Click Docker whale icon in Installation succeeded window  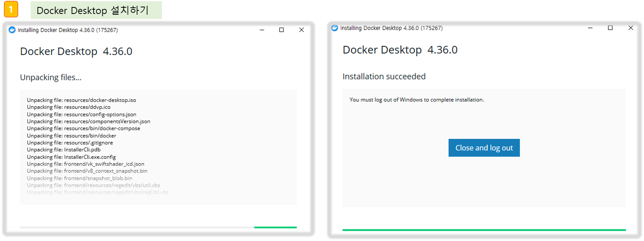point(335,28)
